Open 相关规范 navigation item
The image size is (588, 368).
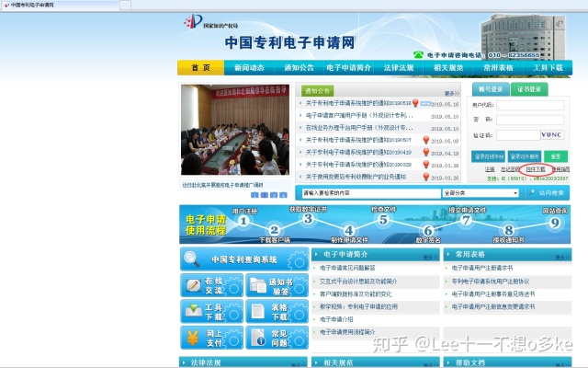[x=448, y=67]
